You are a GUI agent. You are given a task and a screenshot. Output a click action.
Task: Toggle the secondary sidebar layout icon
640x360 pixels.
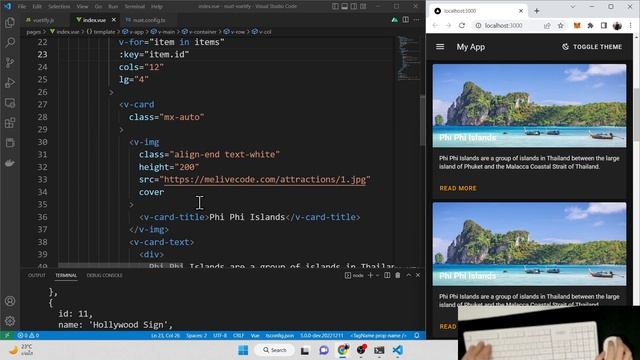pyautogui.click(x=354, y=6)
